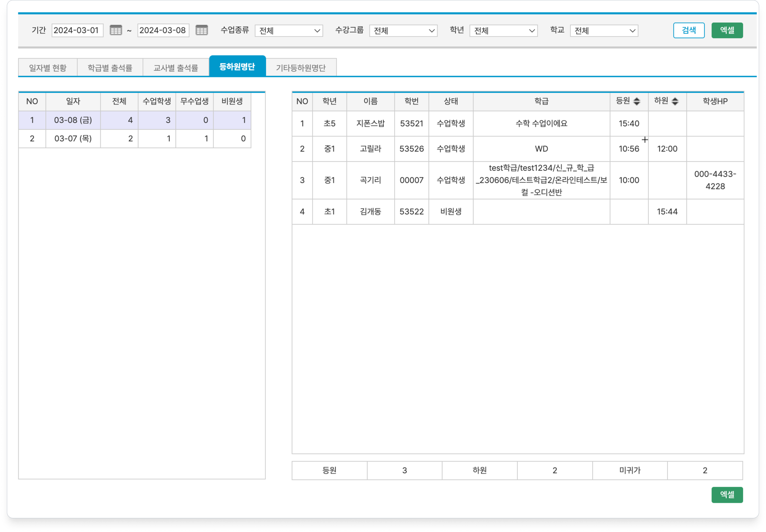Switch to 일자별 현황 tab
Screen dimensions: 766x532
point(48,68)
